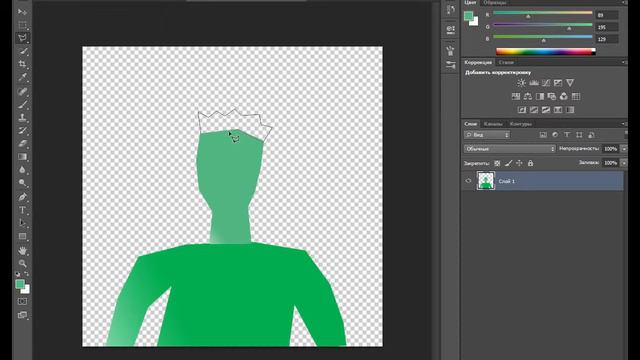Screen dimensions: 640x360
Task: Open the layer filter type 'Вид' dropdown
Action: [487, 135]
